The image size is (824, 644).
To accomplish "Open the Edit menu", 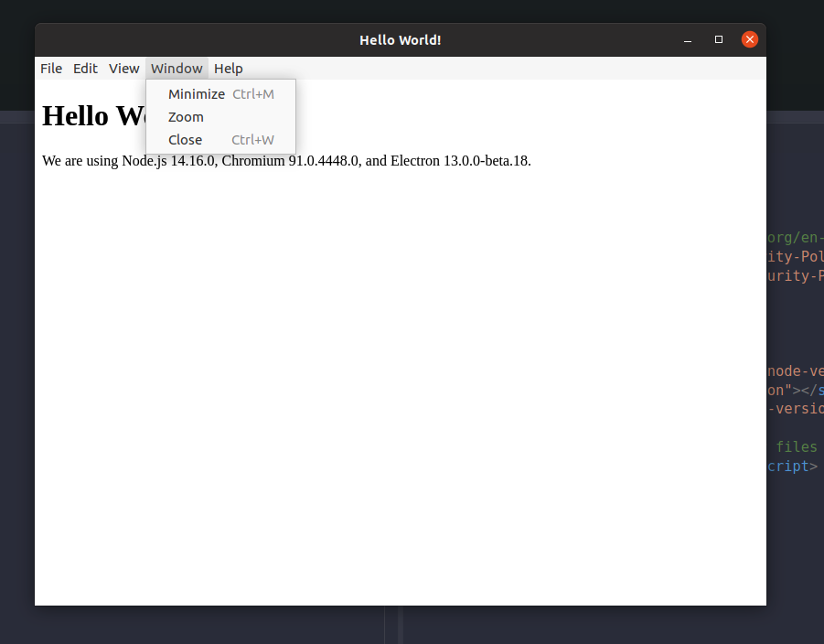I will click(x=85, y=68).
